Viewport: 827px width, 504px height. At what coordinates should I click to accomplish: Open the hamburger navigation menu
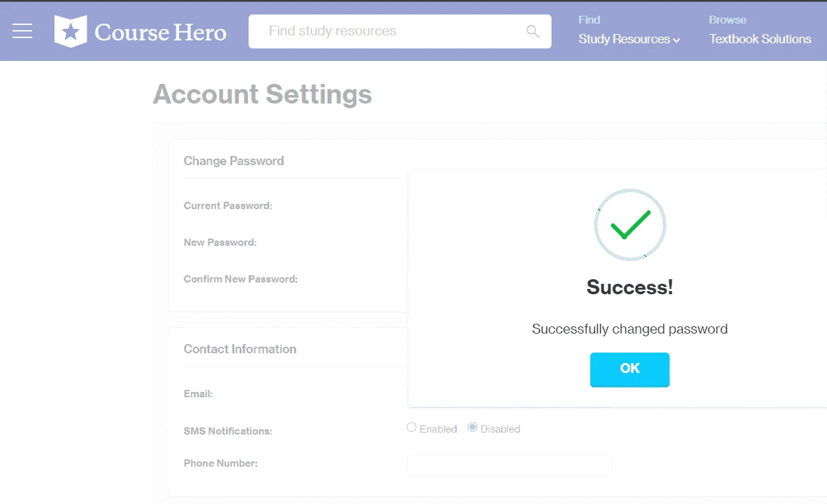point(22,31)
